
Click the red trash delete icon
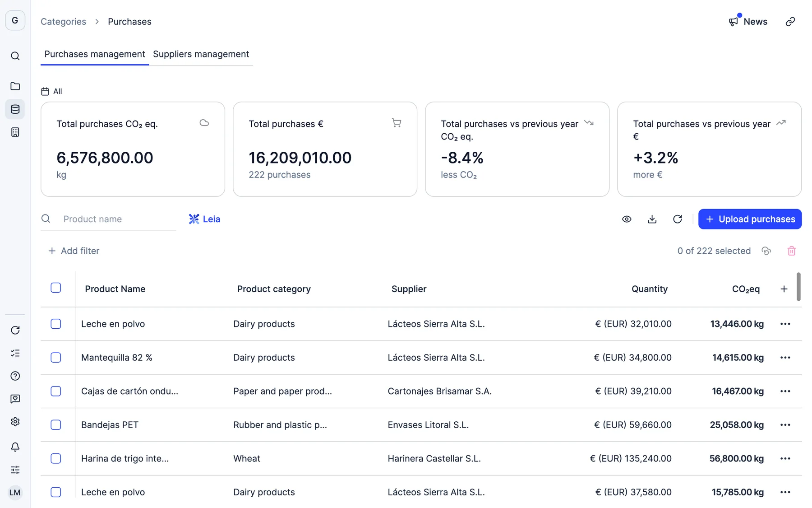pos(792,251)
